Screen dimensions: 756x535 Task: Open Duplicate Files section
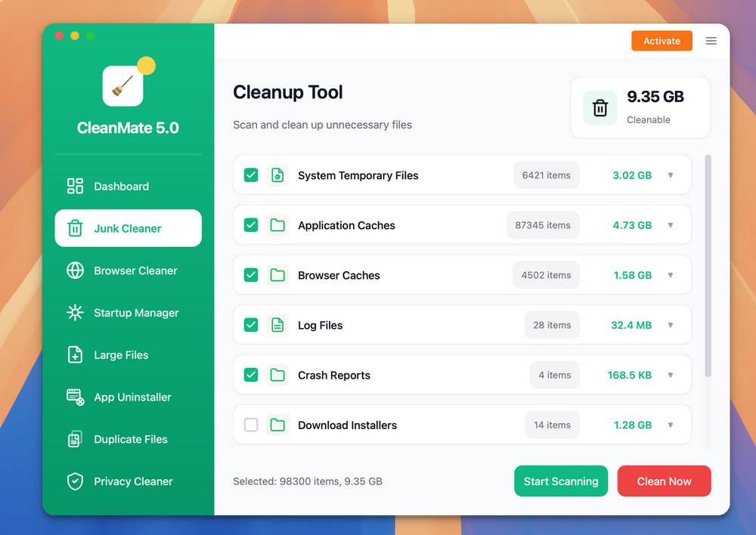click(129, 439)
